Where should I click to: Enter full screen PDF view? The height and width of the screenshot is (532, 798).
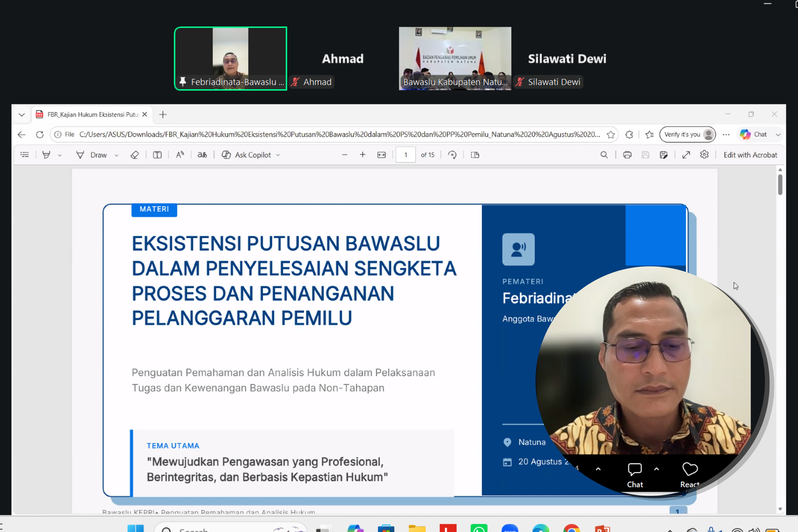[686, 155]
